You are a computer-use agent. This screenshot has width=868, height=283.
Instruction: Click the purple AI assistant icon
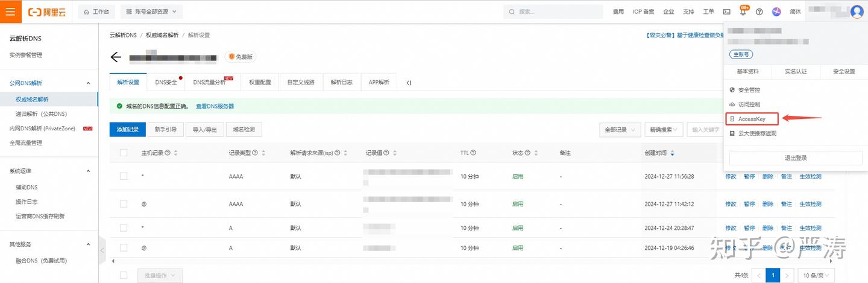coord(776,11)
